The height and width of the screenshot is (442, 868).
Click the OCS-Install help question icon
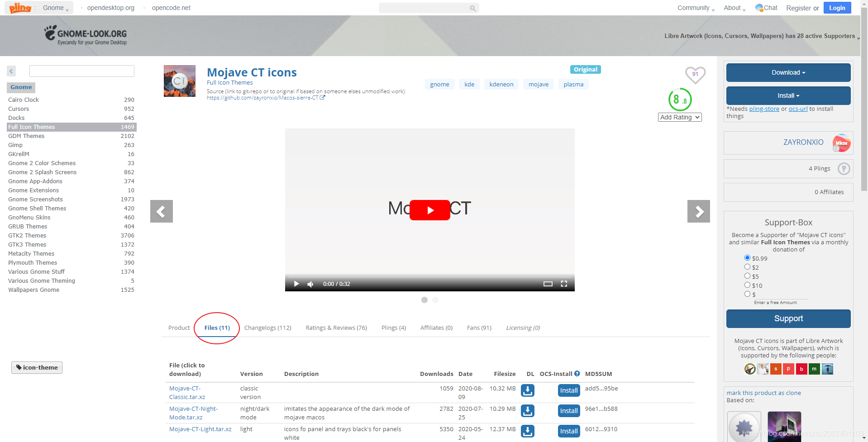click(x=577, y=374)
